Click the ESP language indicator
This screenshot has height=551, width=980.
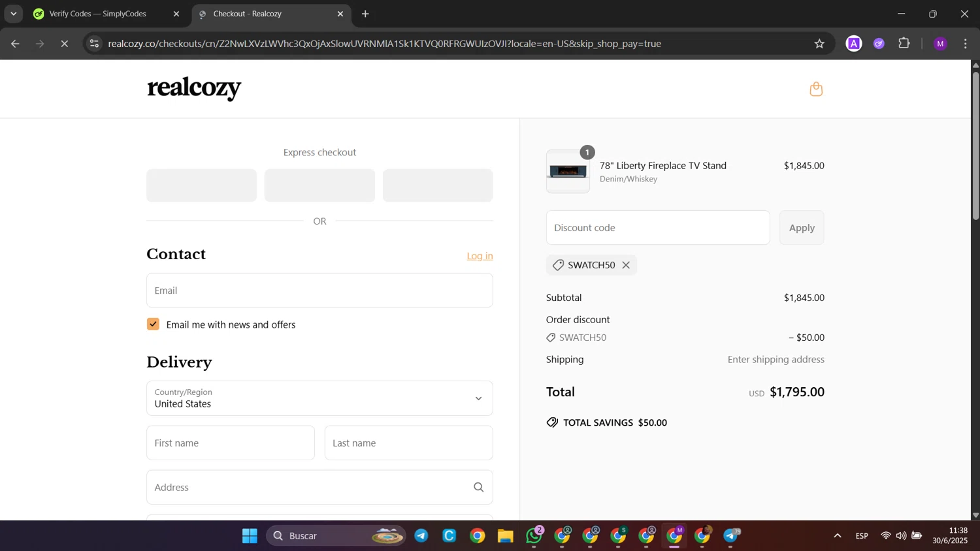pos(862,536)
